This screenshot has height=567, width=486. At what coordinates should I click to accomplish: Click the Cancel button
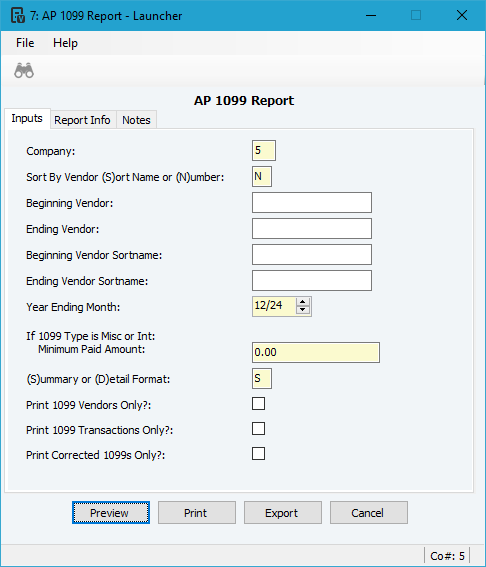(368, 512)
